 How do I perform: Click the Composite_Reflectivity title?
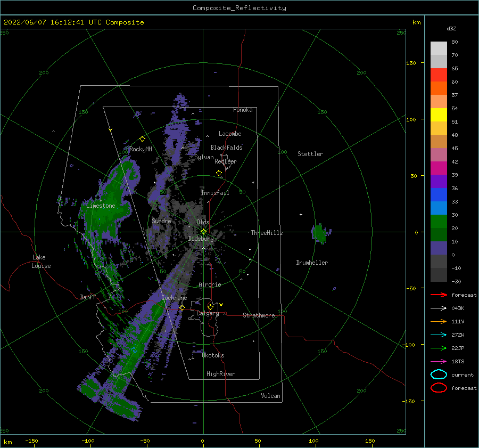[x=239, y=8]
